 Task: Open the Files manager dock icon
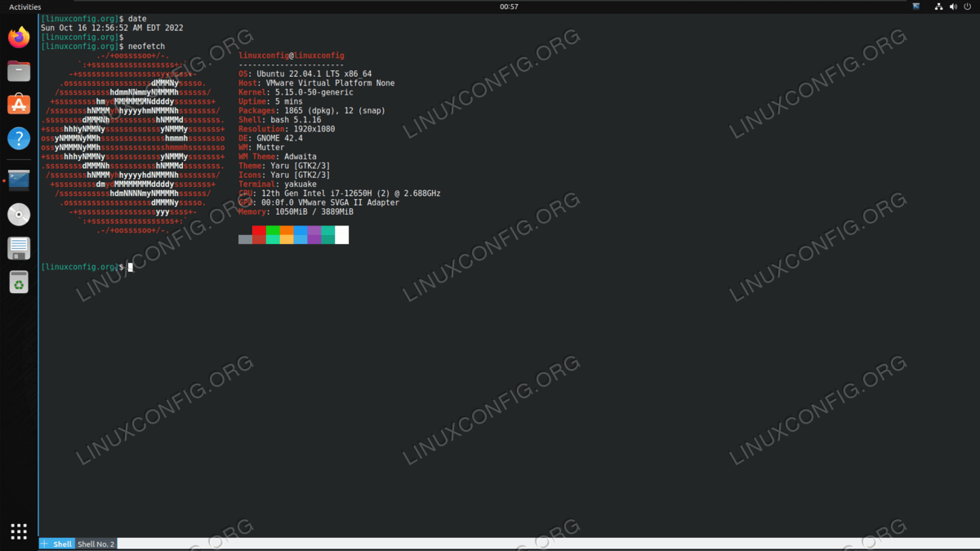[19, 71]
